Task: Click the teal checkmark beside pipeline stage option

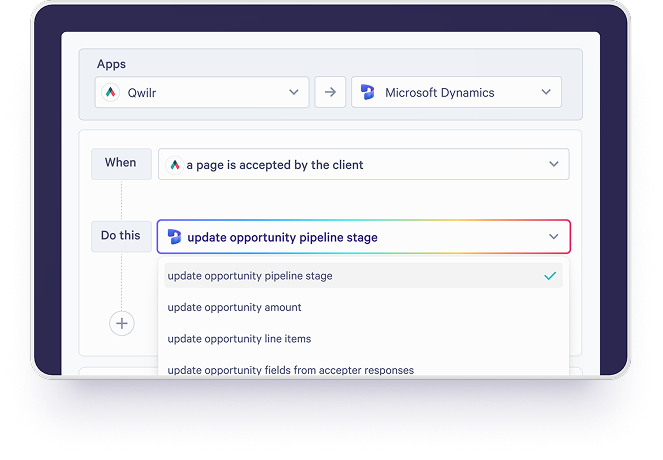Action: pos(550,276)
